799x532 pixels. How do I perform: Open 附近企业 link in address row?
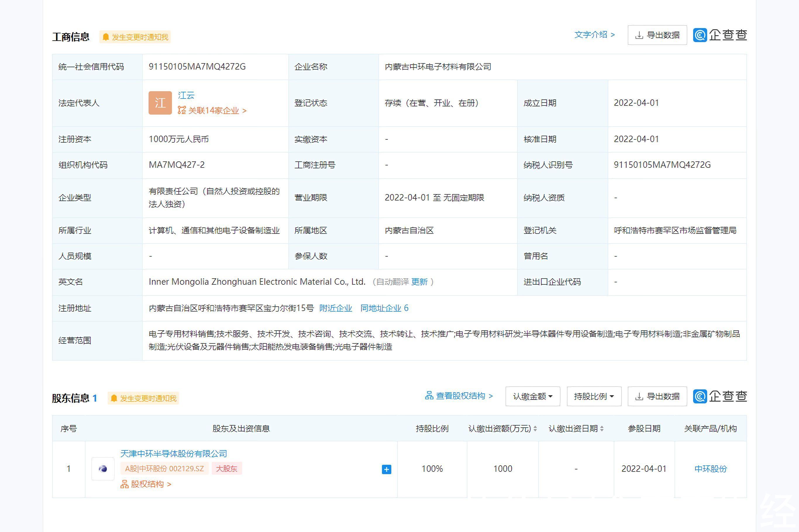[x=335, y=308]
